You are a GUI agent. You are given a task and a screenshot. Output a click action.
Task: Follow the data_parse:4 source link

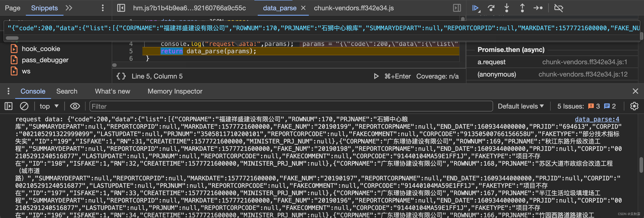[x=597, y=119]
